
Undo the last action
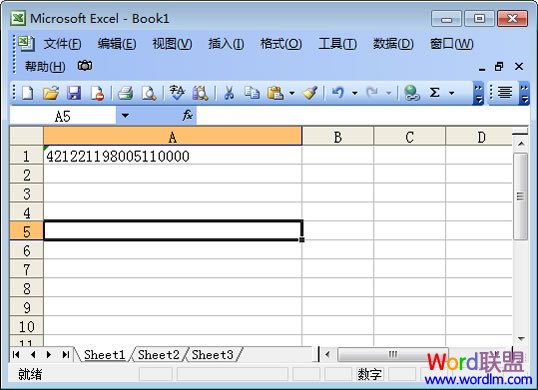click(338, 93)
